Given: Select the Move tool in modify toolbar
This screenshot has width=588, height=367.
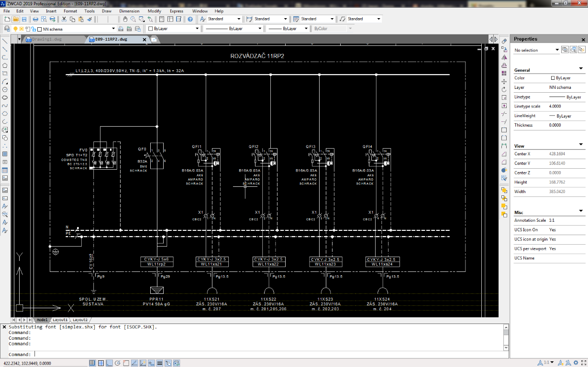Looking at the screenshot, I should (x=504, y=82).
